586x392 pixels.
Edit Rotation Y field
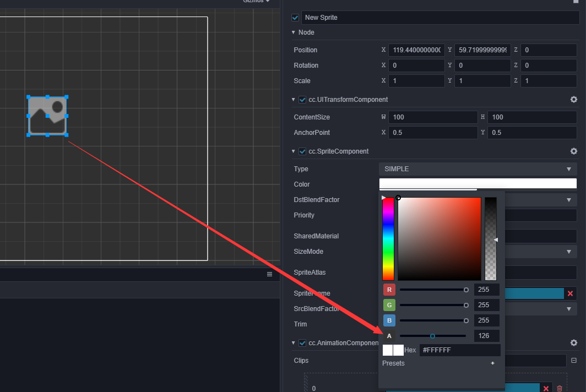(x=482, y=66)
